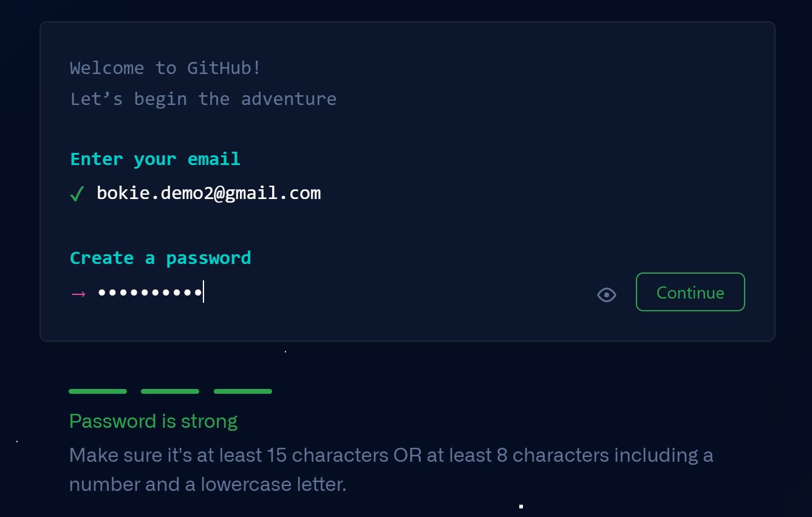Viewport: 812px width, 517px height.
Task: Click the "GitHub!" word in the welcome line
Action: (223, 68)
